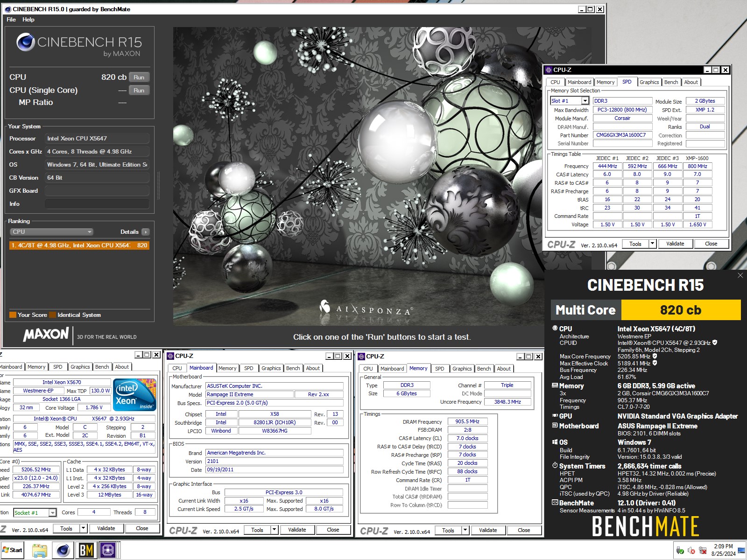Expand ranking Details arrow button
This screenshot has width=747, height=560.
146,232
